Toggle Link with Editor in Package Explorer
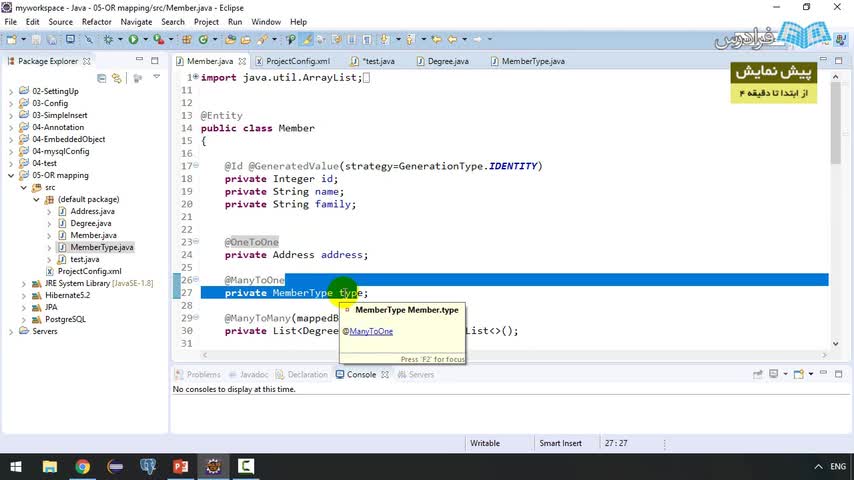This screenshot has height=480, width=854. (117, 78)
